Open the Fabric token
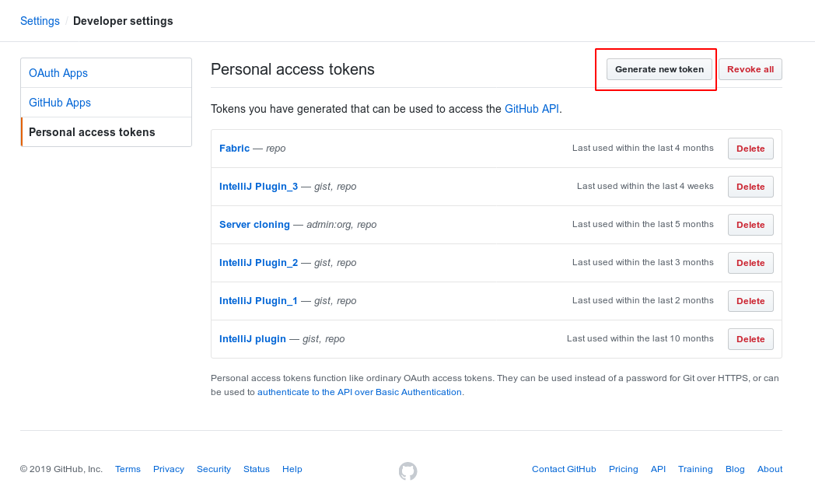 (234, 148)
